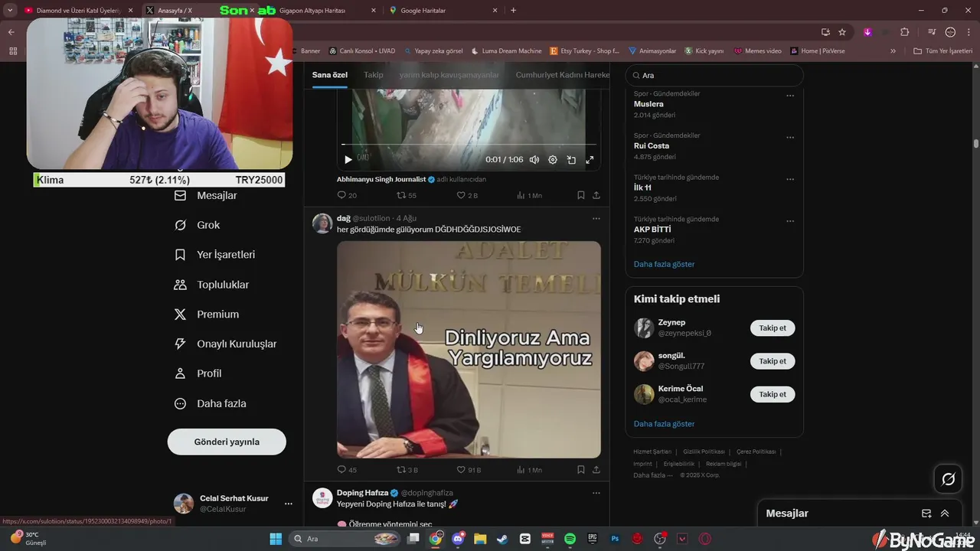Bookmark this page with the star icon
The image size is (980, 551).
coord(842,32)
